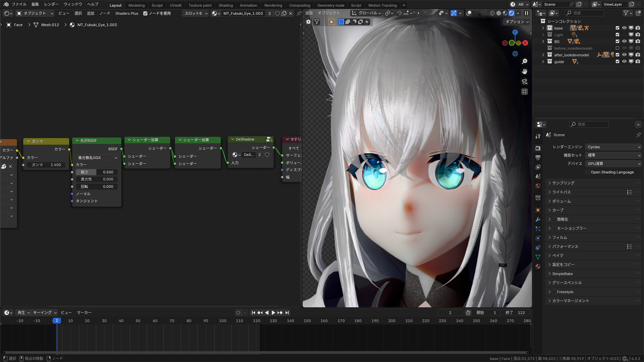Screen dimensions: 644x362
Task: Open the global (グローバル) transform orientation dropdown
Action: (366, 13)
